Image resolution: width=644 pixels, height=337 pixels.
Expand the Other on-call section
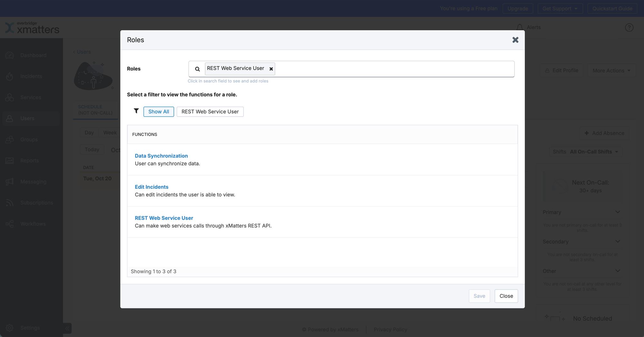(618, 271)
